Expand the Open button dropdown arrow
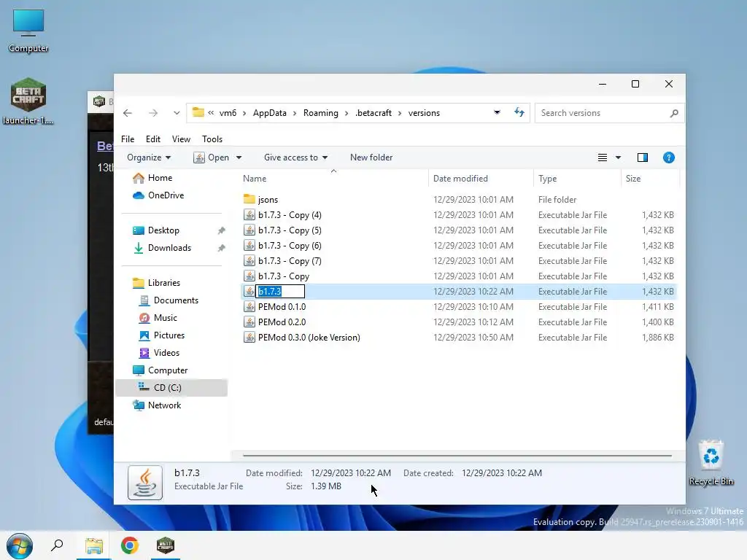 239,157
